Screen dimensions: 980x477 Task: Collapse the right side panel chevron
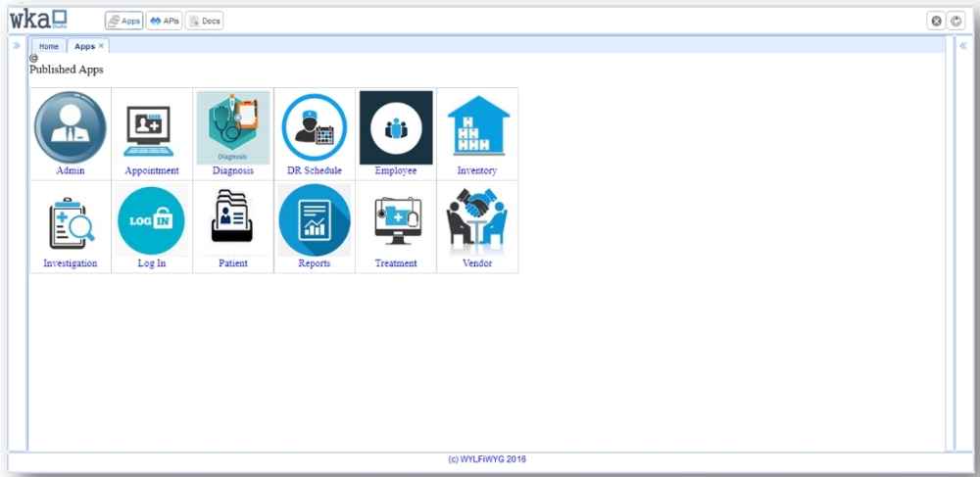963,45
